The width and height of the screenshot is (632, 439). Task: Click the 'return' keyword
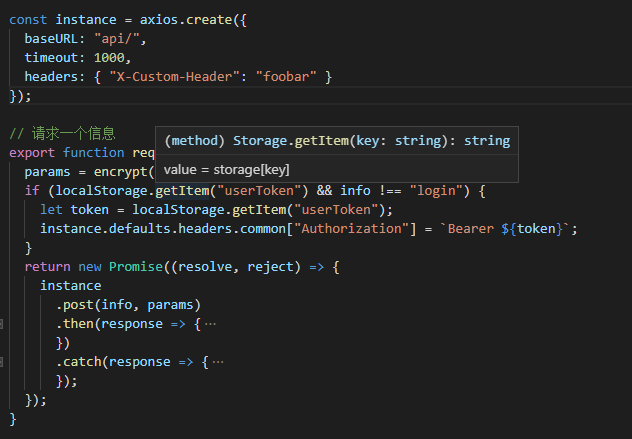[47, 267]
